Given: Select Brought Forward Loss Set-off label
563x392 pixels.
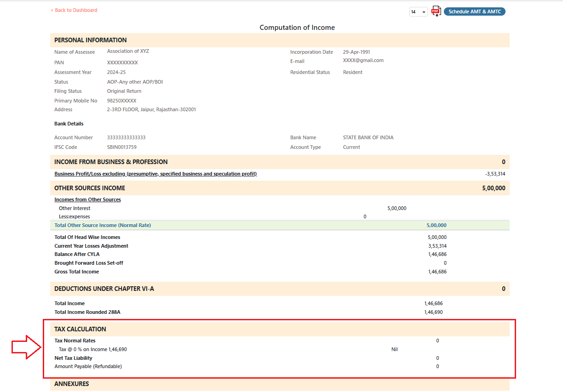Looking at the screenshot, I should point(89,263).
